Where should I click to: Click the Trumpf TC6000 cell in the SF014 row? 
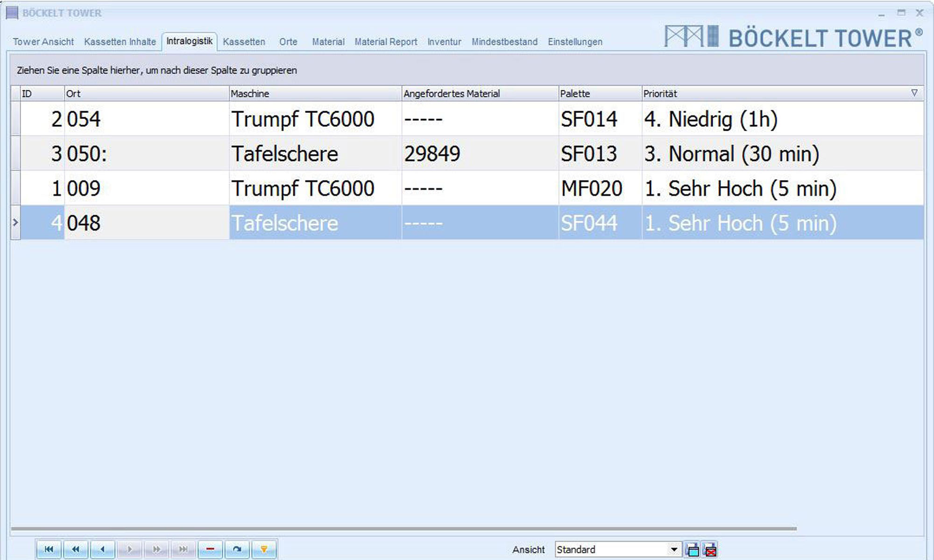[x=315, y=119]
